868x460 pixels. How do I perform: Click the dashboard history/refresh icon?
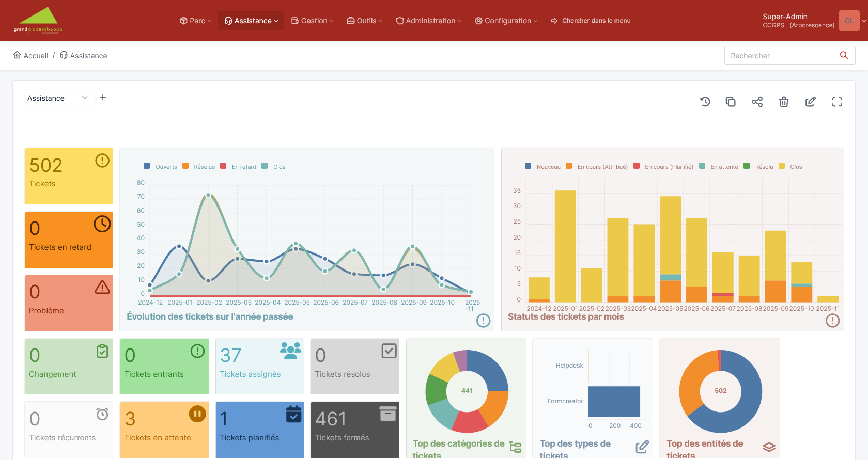point(705,102)
